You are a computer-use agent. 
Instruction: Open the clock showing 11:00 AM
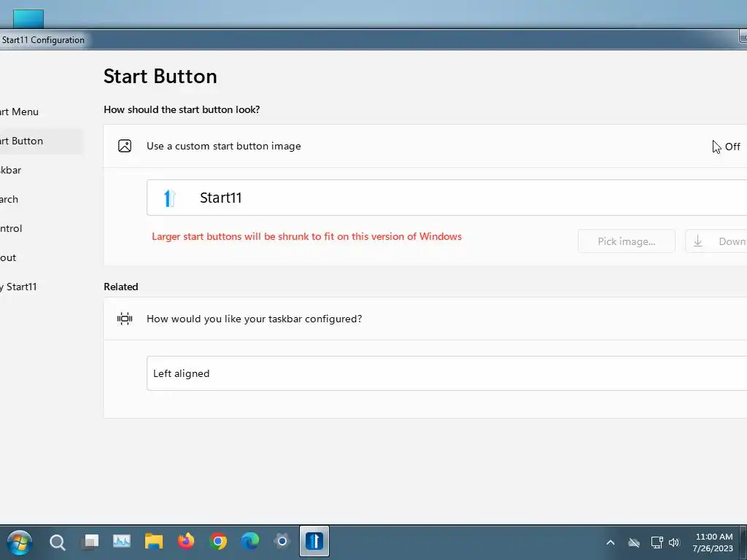(713, 542)
